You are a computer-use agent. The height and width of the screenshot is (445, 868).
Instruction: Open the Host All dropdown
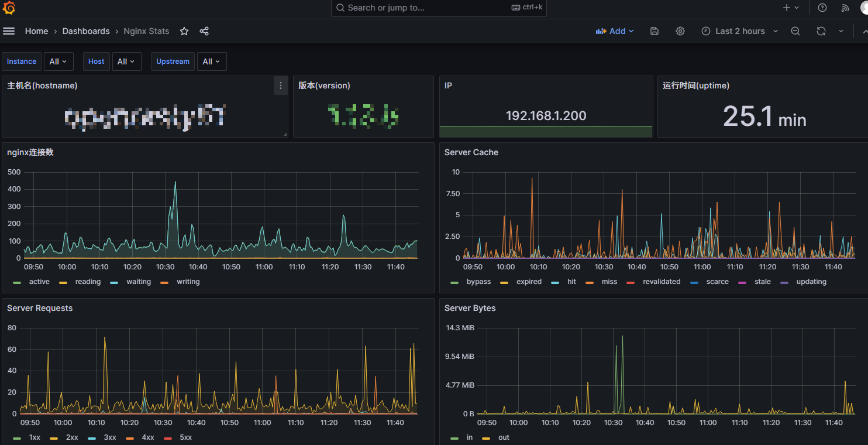(x=126, y=61)
